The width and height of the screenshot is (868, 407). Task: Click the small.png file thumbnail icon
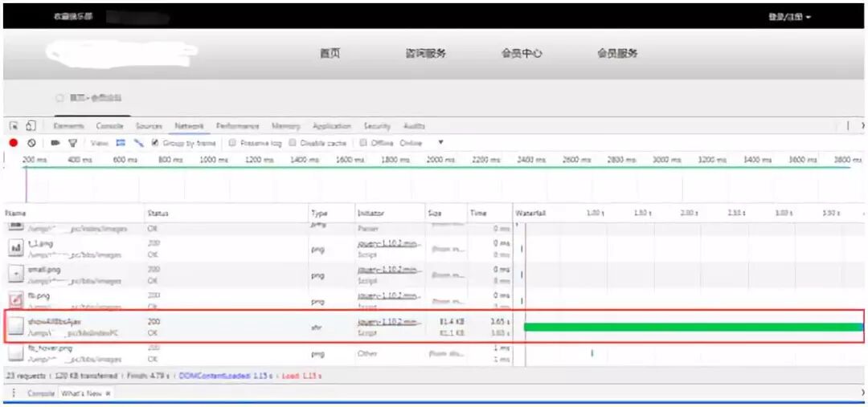(15, 275)
